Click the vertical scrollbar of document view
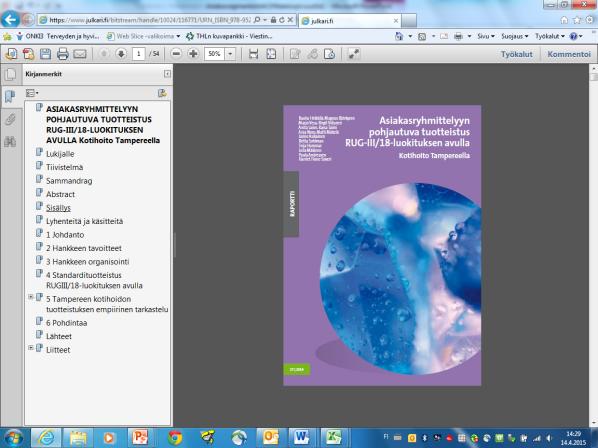Screen dimensions: 598x448 pyautogui.click(x=593, y=244)
